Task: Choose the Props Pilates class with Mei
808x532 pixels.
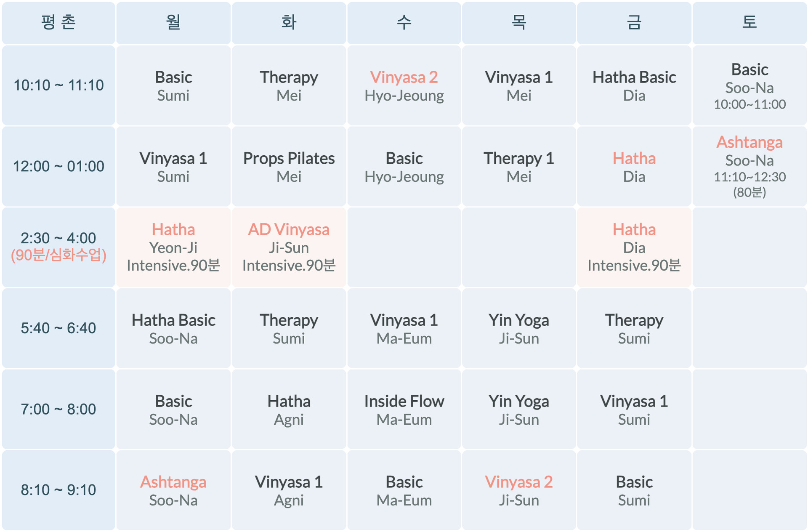Action: pyautogui.click(x=289, y=167)
